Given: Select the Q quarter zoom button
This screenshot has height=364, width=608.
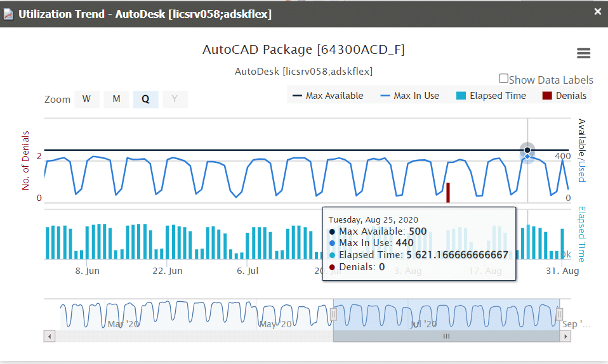Looking at the screenshot, I should point(145,99).
